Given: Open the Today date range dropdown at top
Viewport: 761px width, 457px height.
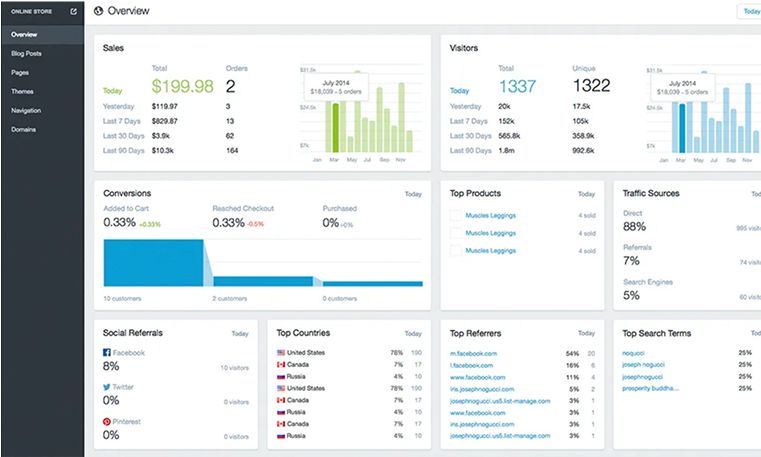Looking at the screenshot, I should (749, 11).
